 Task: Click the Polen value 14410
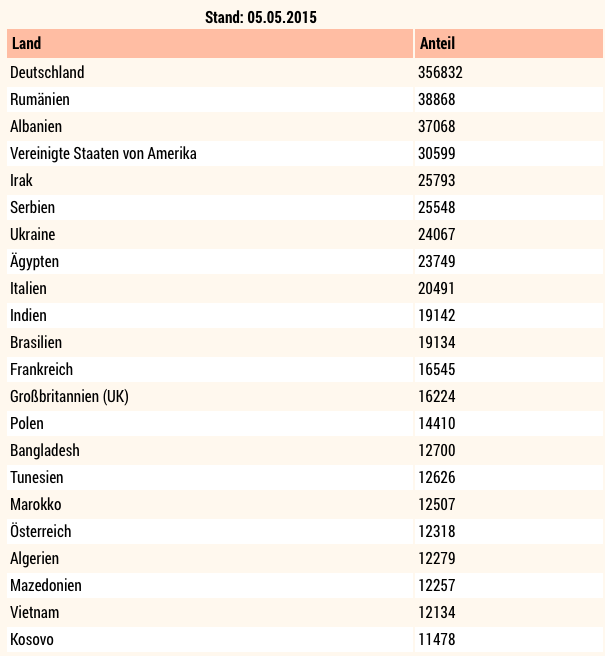pyautogui.click(x=437, y=423)
